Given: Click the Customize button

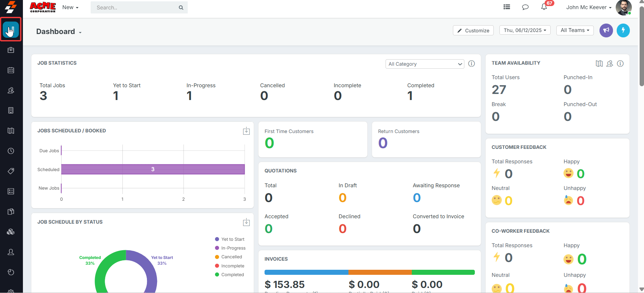Looking at the screenshot, I should 473,30.
